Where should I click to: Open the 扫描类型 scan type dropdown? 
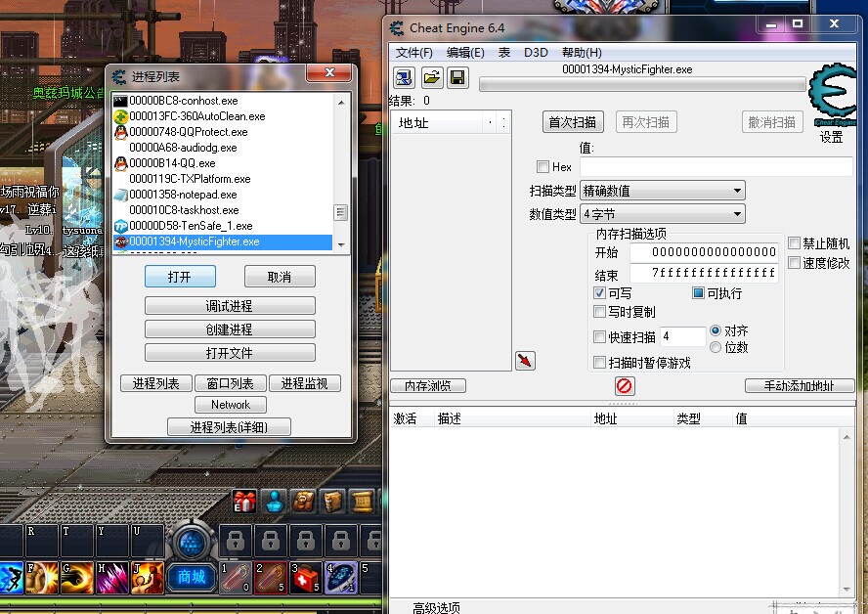pos(663,191)
